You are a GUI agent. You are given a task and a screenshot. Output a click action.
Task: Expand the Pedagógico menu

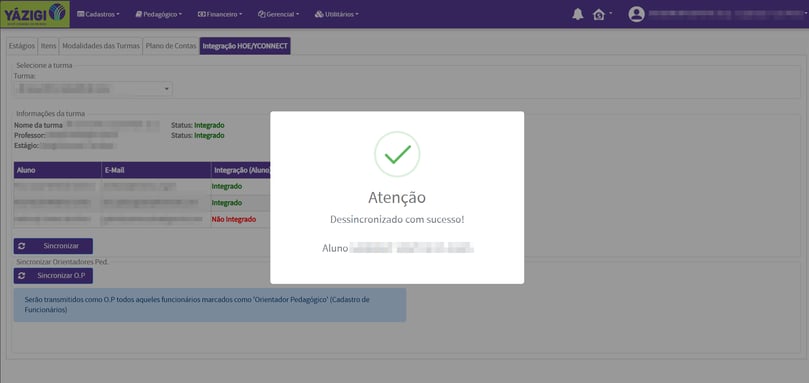[158, 14]
